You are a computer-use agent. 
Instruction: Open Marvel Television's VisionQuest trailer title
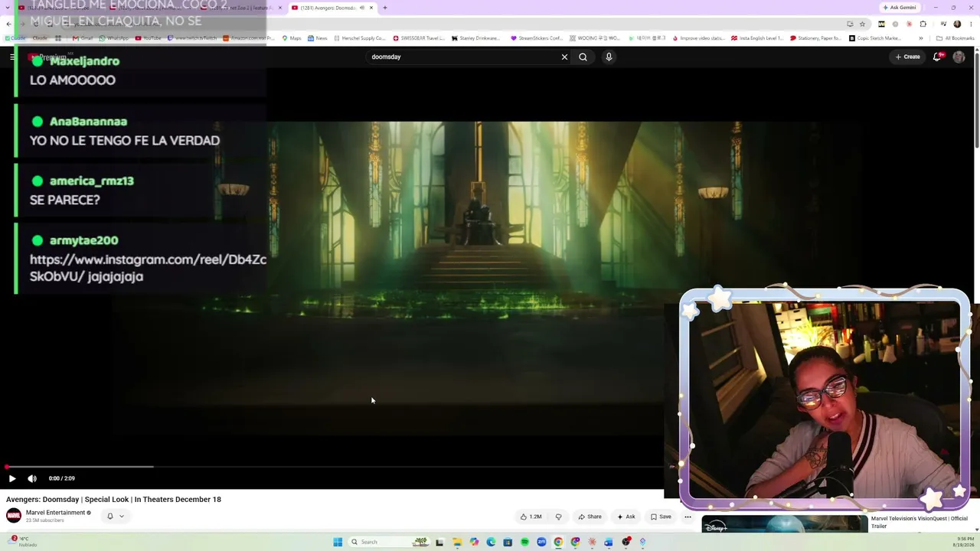(919, 522)
